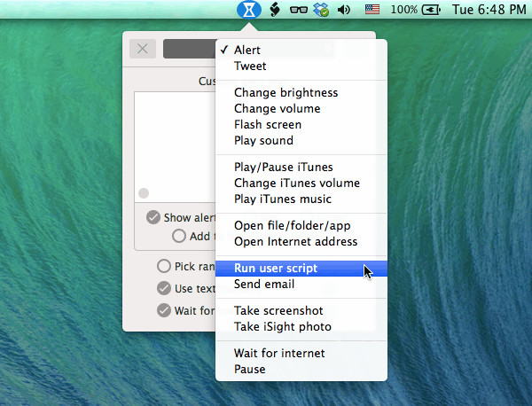Choose Open file/folder/app action
This screenshot has width=532, height=406.
tap(301, 225)
